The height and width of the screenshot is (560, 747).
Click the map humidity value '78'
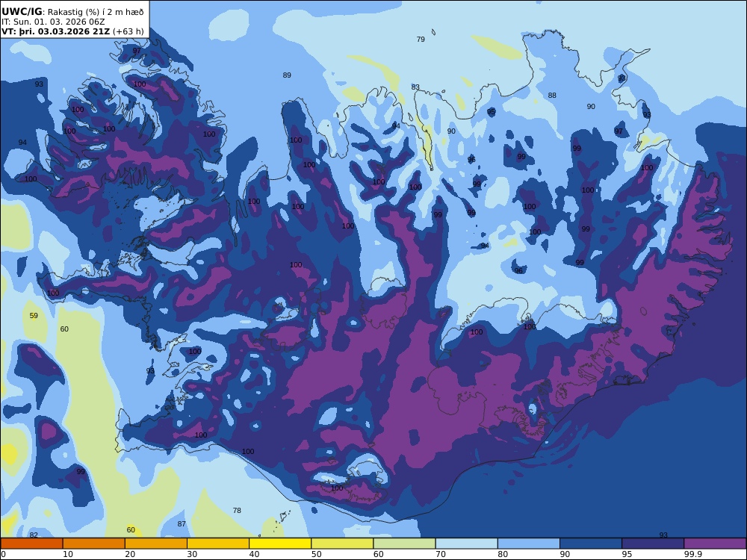point(237,511)
